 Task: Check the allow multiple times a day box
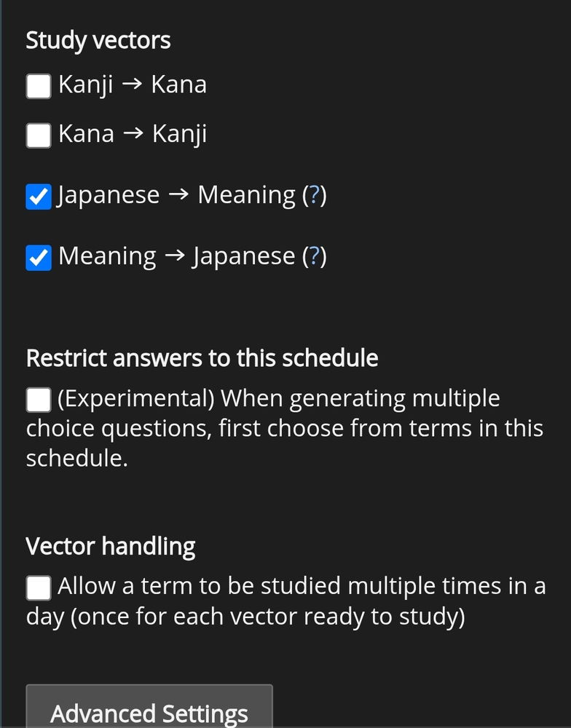(39, 587)
